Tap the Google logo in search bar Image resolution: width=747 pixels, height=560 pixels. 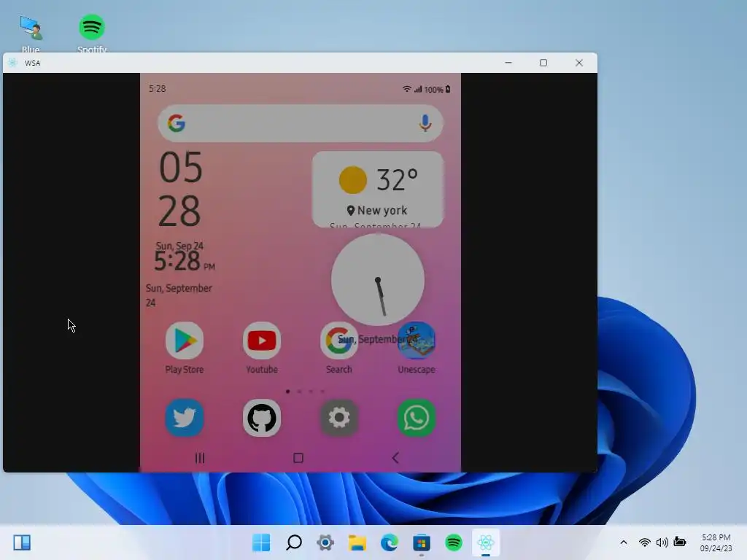177,123
